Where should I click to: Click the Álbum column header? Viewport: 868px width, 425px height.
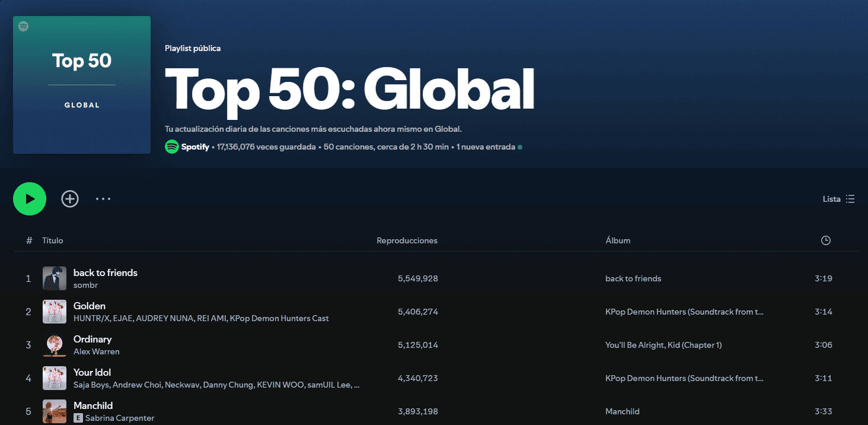618,240
